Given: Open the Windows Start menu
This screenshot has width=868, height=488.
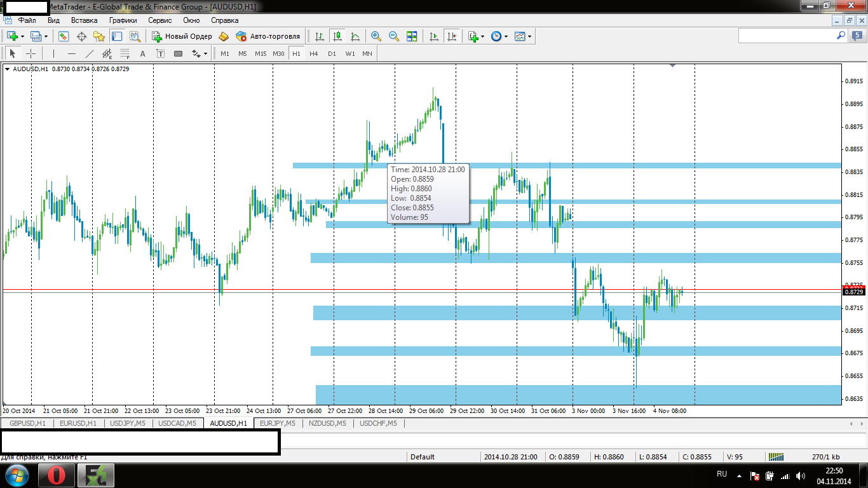Looking at the screenshot, I should [x=17, y=475].
